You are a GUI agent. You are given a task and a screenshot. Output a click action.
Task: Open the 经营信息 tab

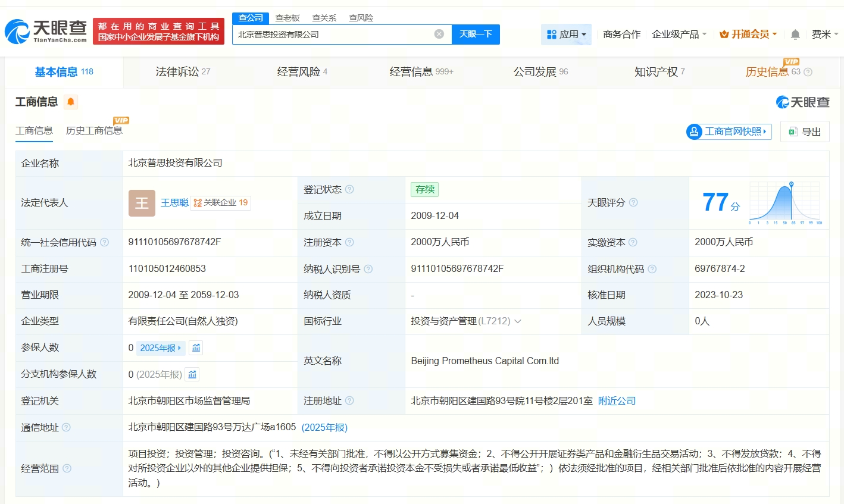click(x=421, y=72)
